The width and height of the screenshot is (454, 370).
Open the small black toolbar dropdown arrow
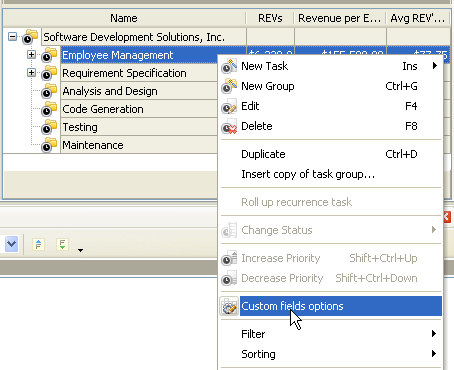[x=80, y=250]
